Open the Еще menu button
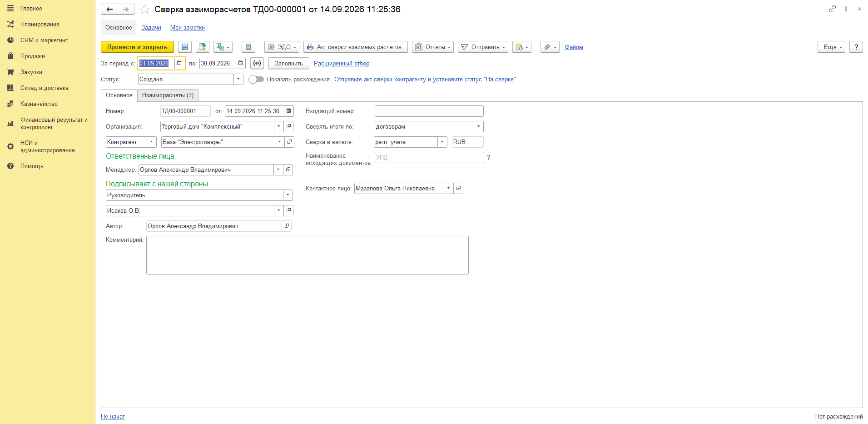Viewport: 868px width, 424px height. click(831, 47)
